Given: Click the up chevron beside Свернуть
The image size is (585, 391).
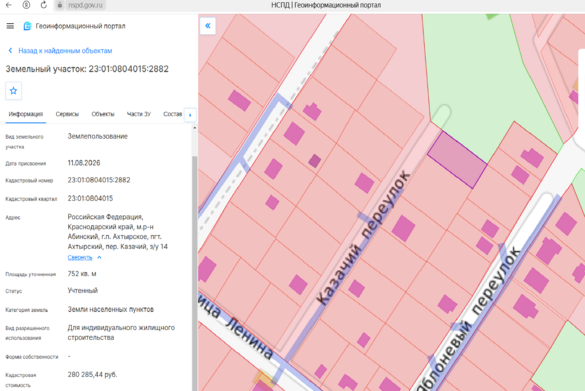Looking at the screenshot, I should point(99,257).
